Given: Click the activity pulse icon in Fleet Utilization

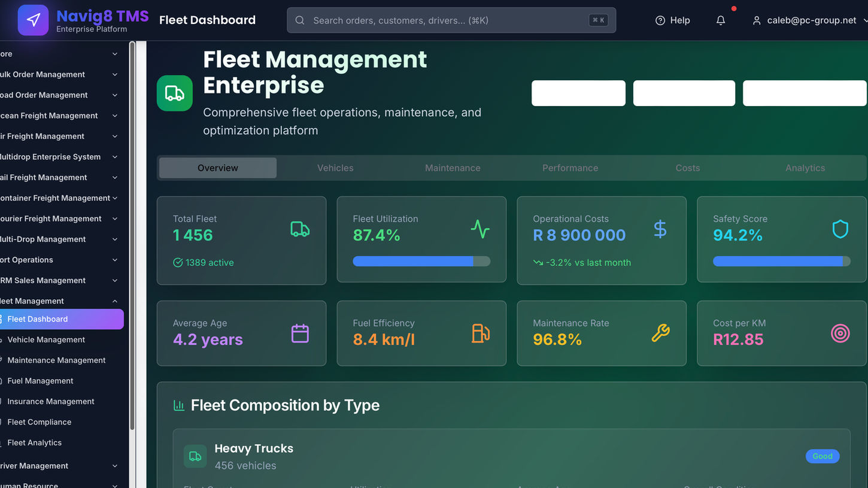Looking at the screenshot, I should tap(480, 229).
